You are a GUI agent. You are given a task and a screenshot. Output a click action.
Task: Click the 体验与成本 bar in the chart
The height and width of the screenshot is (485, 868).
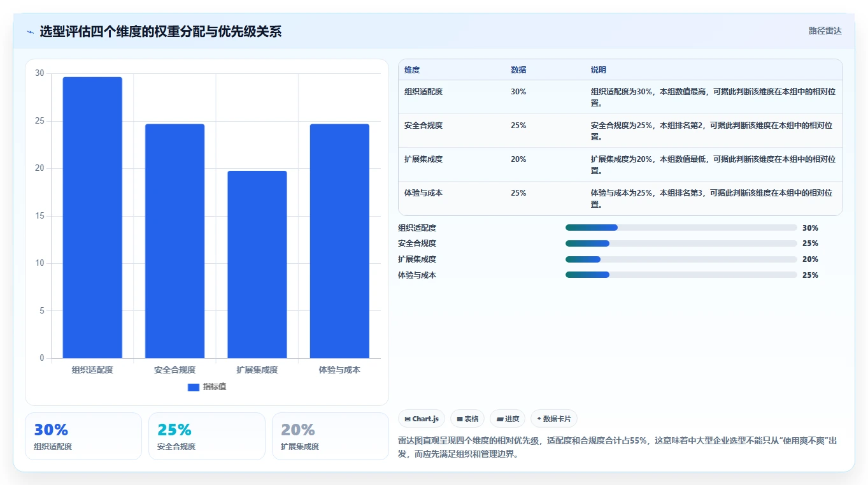click(x=339, y=241)
